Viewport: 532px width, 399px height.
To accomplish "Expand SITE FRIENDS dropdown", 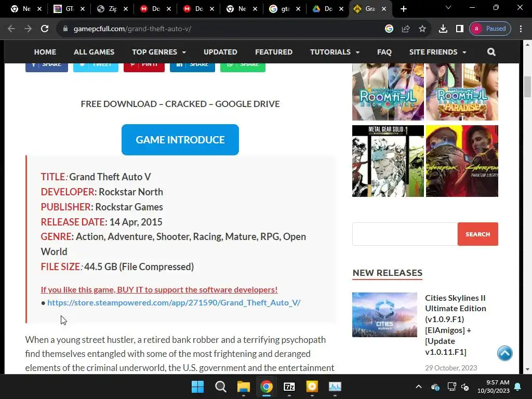I will (x=437, y=52).
